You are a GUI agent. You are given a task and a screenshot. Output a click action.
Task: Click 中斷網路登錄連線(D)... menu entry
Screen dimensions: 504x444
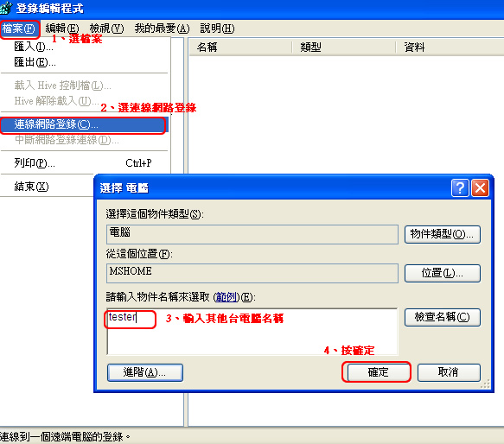(x=84, y=140)
